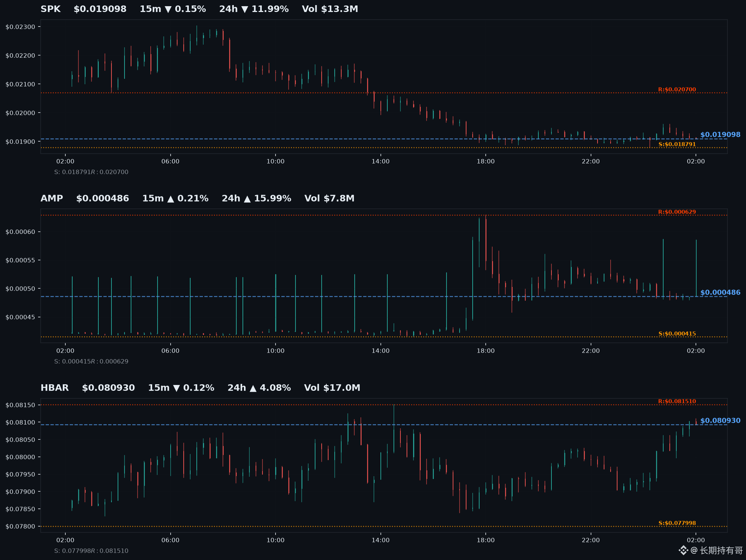Click the AMP ticker title
Image resolution: width=746 pixels, height=560 pixels.
[52, 198]
